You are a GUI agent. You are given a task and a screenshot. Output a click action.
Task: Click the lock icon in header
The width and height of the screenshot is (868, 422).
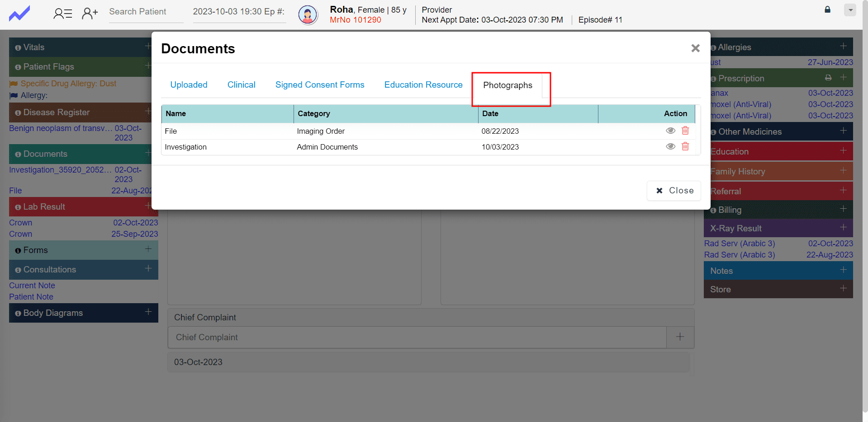[827, 9]
